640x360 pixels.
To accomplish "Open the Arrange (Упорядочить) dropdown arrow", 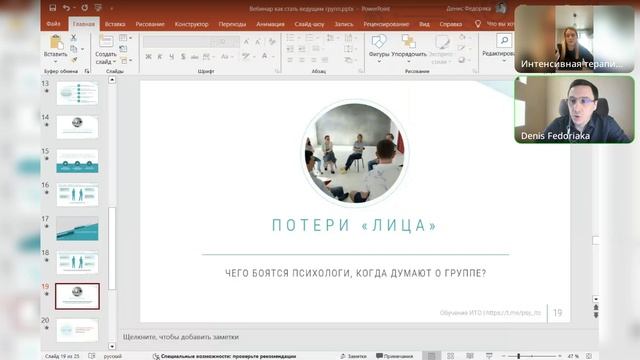I will (x=409, y=62).
